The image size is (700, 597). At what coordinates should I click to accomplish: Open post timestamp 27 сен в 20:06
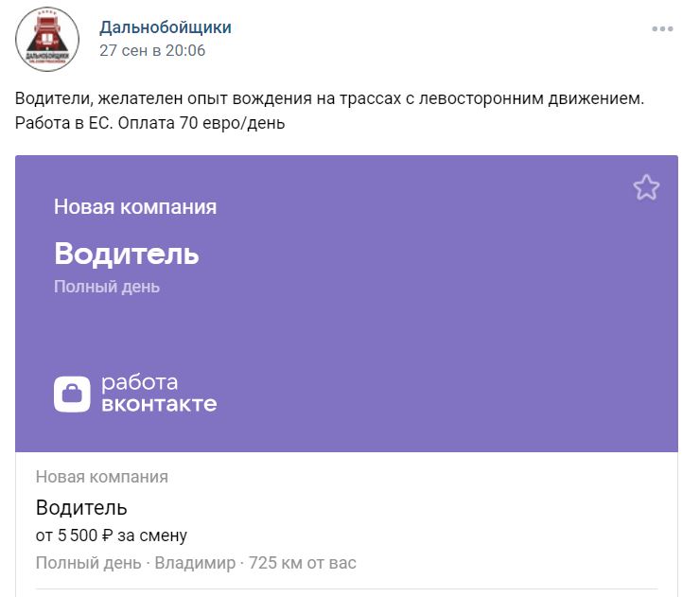pyautogui.click(x=152, y=50)
